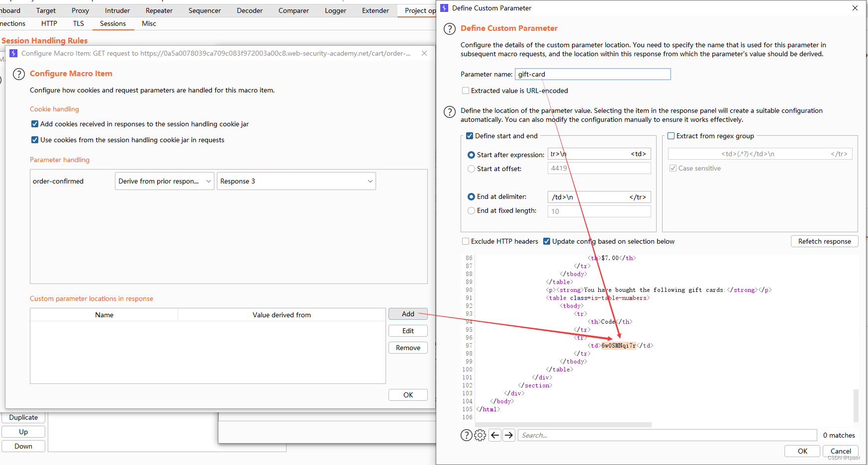Confirm Configure Macro Item with OK
The height and width of the screenshot is (465, 868).
[x=408, y=395]
